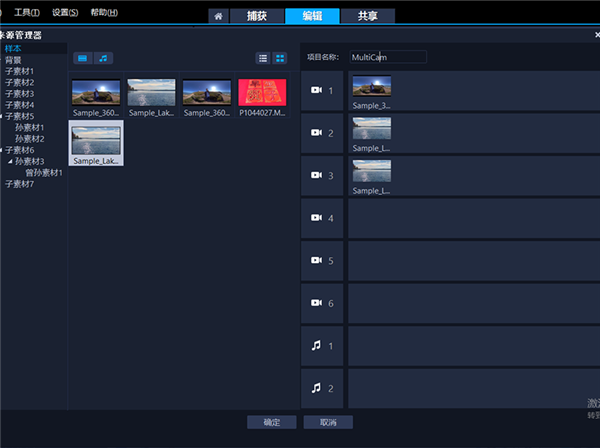Collapse the 孙素材3 tree node
The image size is (600, 448).
[x=11, y=161]
